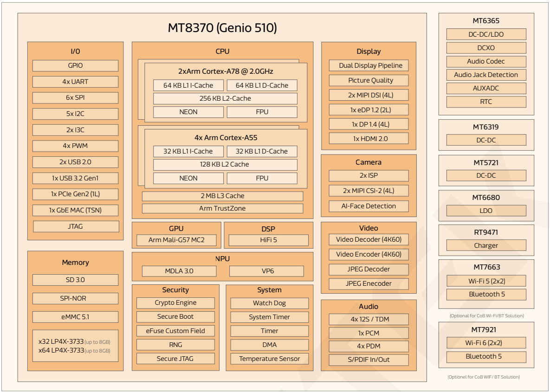This screenshot has width=550, height=392.
Task: Select the HiFi 5 DSP block
Action: pos(268,240)
